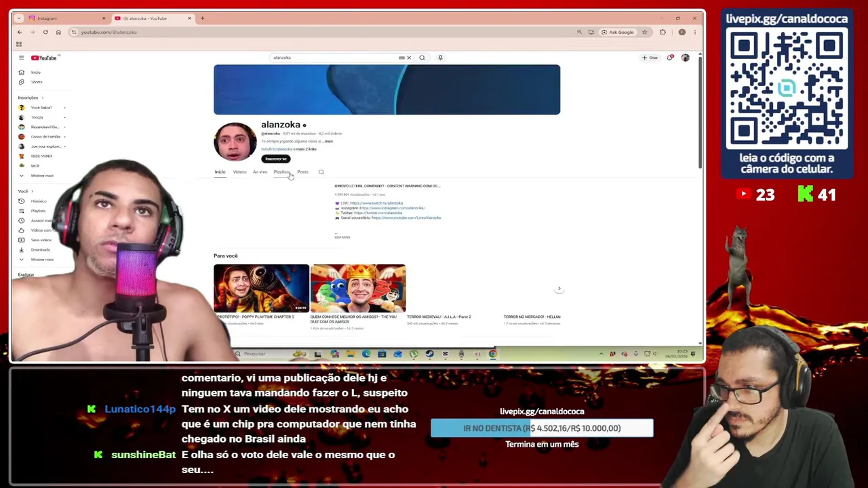This screenshot has height=488, width=868.
Task: Show hidden system tray icons chevron
Action: [601, 354]
